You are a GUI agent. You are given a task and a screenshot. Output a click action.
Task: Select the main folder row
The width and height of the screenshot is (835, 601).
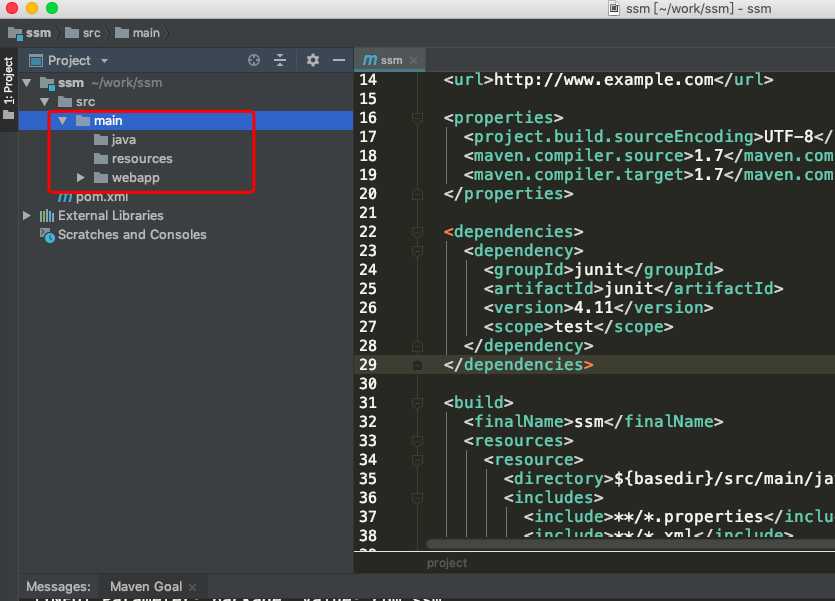[186, 121]
